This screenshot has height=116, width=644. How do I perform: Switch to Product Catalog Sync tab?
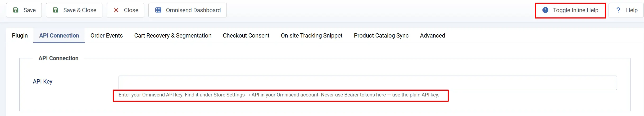click(381, 35)
